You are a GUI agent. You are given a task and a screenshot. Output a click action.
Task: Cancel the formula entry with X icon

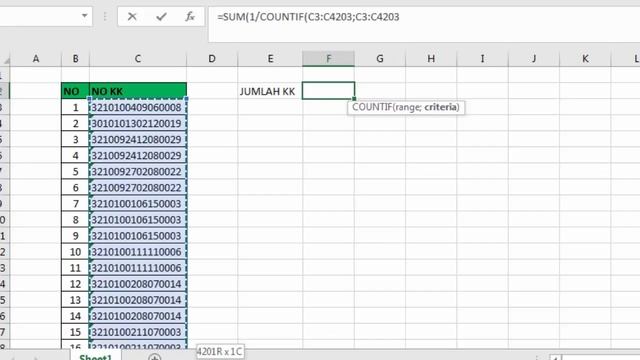pyautogui.click(x=132, y=17)
